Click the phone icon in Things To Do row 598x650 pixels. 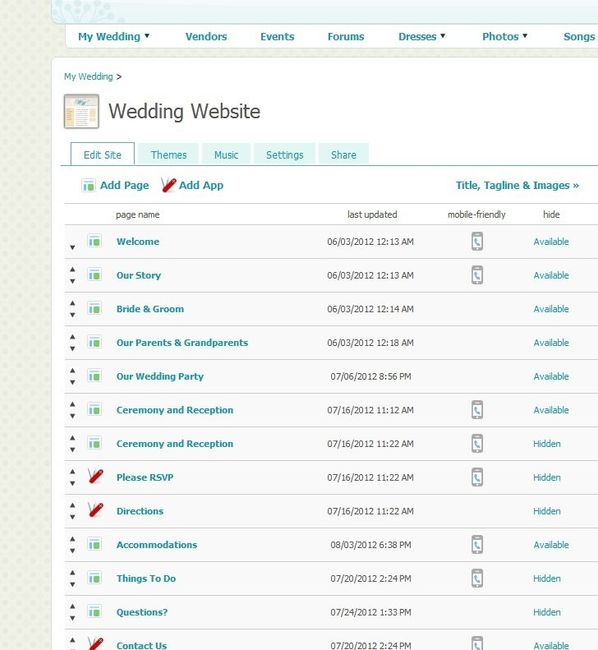477,578
